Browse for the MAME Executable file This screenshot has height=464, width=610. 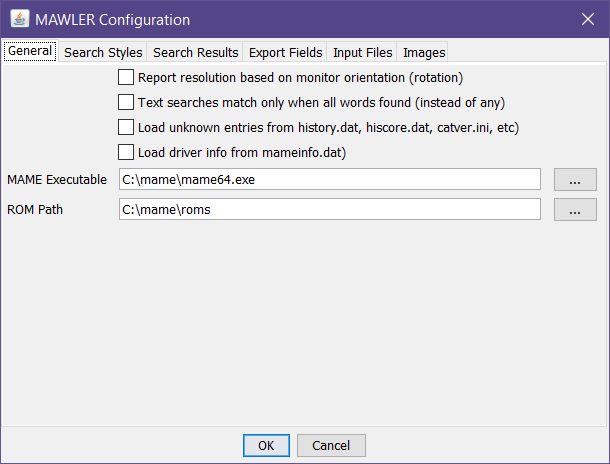click(x=575, y=180)
